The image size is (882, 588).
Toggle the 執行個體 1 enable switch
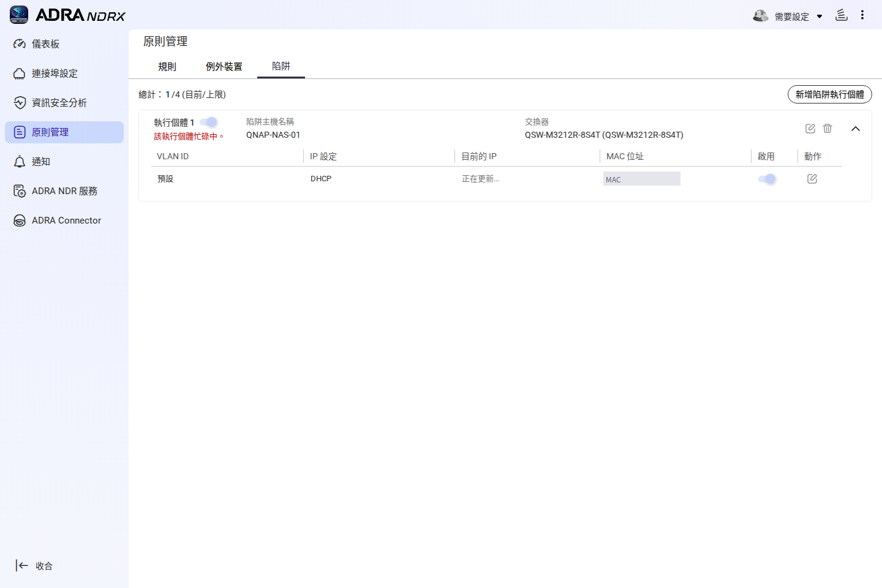click(209, 122)
